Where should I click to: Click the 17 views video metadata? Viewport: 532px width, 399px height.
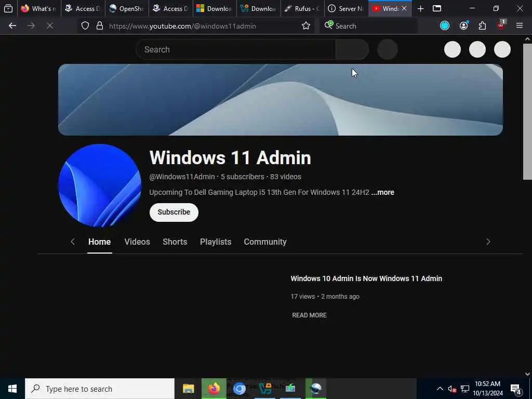click(303, 297)
